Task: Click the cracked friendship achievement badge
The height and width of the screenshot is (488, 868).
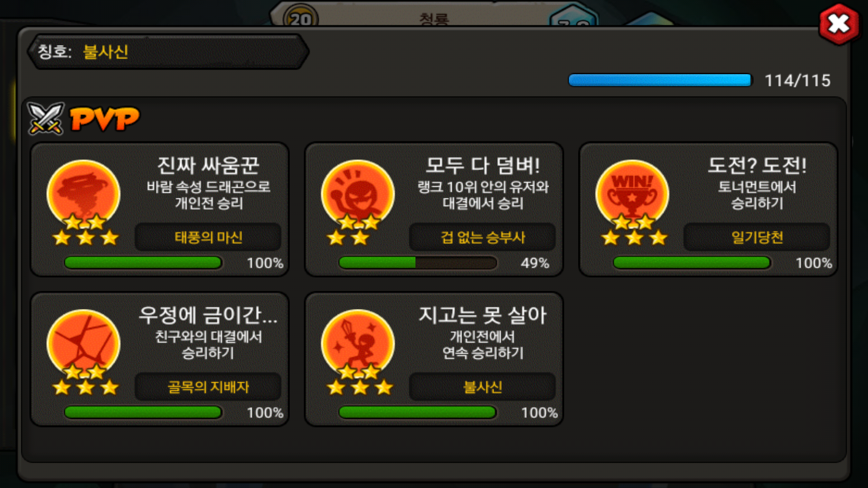Action: point(84,344)
